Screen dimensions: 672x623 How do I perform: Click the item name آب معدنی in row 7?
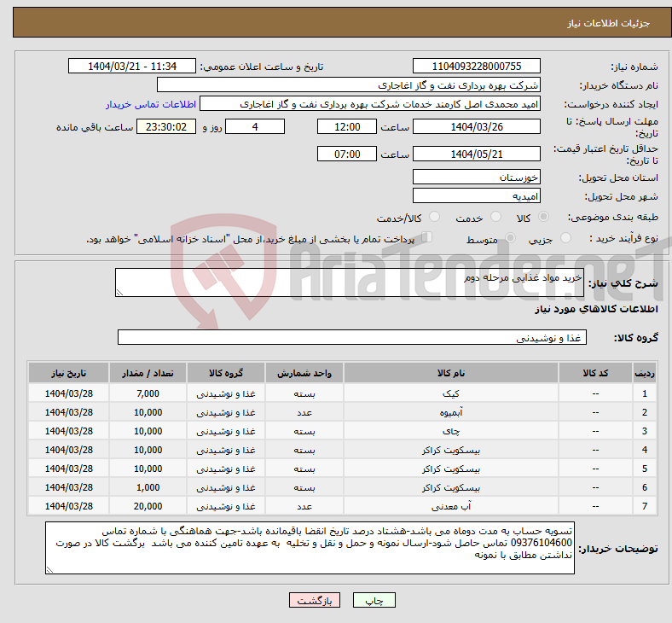click(x=451, y=506)
